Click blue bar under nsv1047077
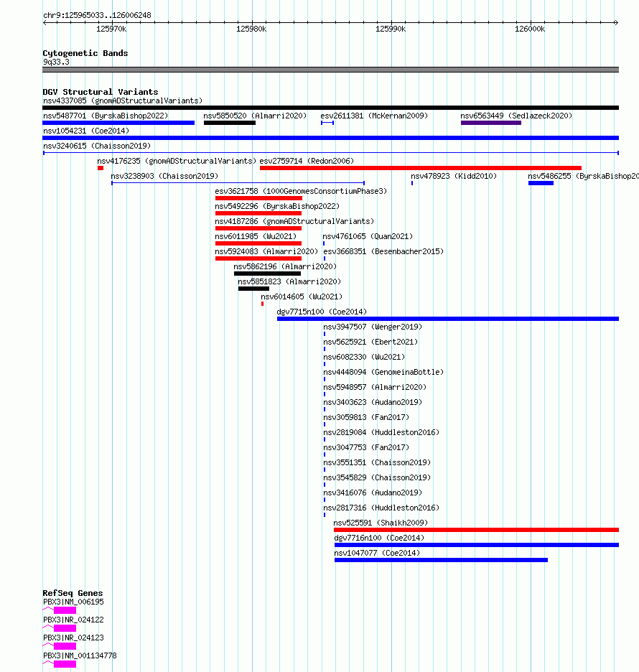Screen dimensions: 639x672 (441, 560)
